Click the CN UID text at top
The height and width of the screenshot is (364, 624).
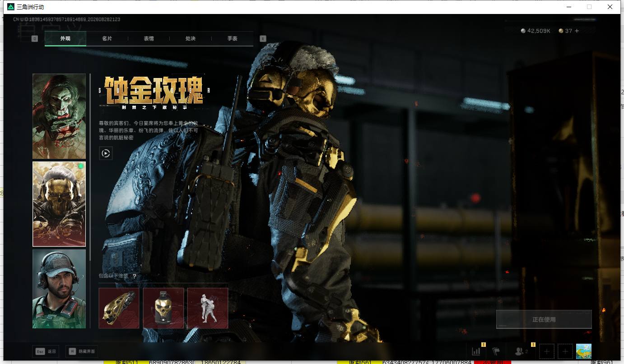66,19
